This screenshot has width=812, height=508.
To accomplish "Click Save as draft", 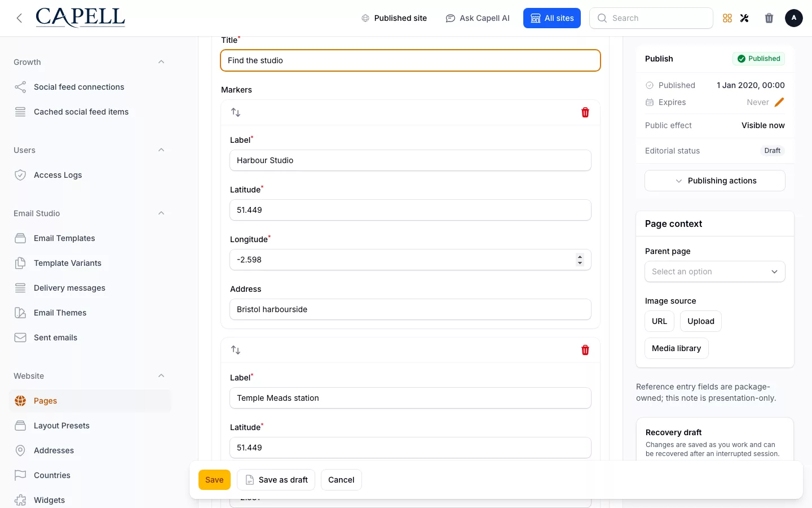I will coord(276,480).
